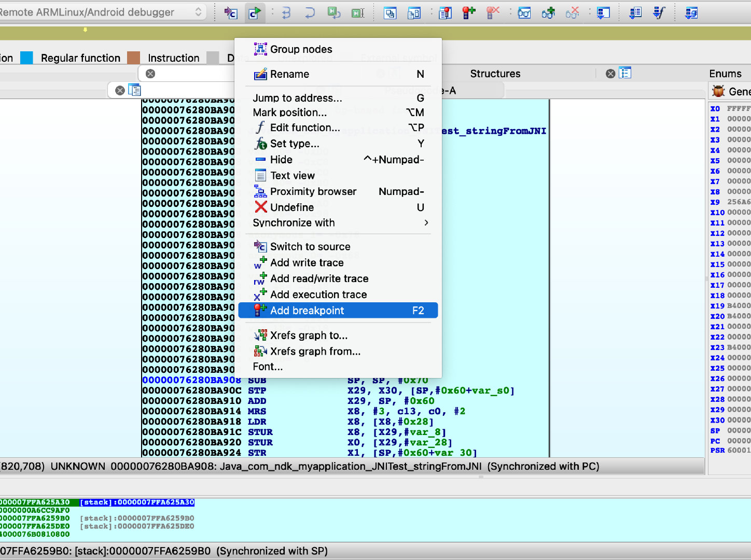751x560 pixels.
Task: Choose Font... from the context menu
Action: (x=338, y=367)
